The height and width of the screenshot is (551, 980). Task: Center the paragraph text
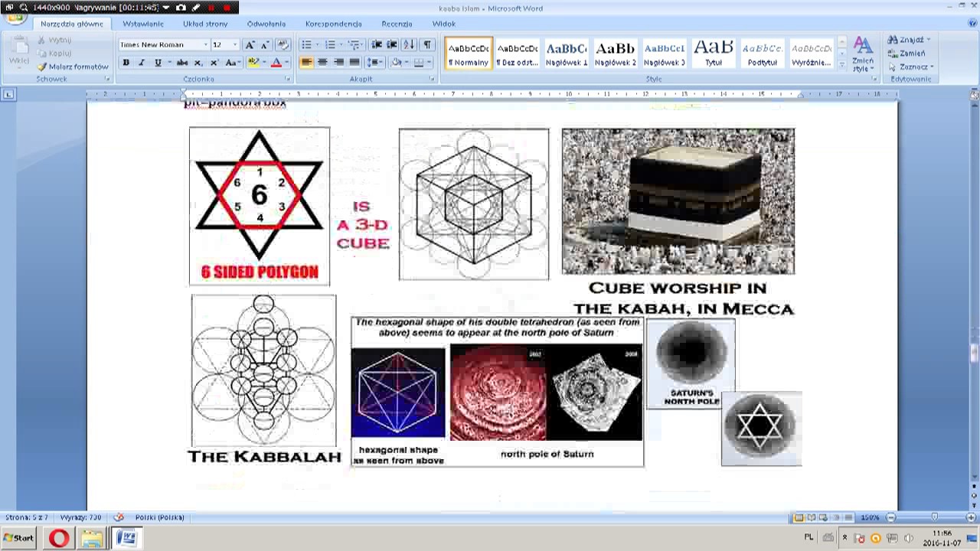pos(322,63)
